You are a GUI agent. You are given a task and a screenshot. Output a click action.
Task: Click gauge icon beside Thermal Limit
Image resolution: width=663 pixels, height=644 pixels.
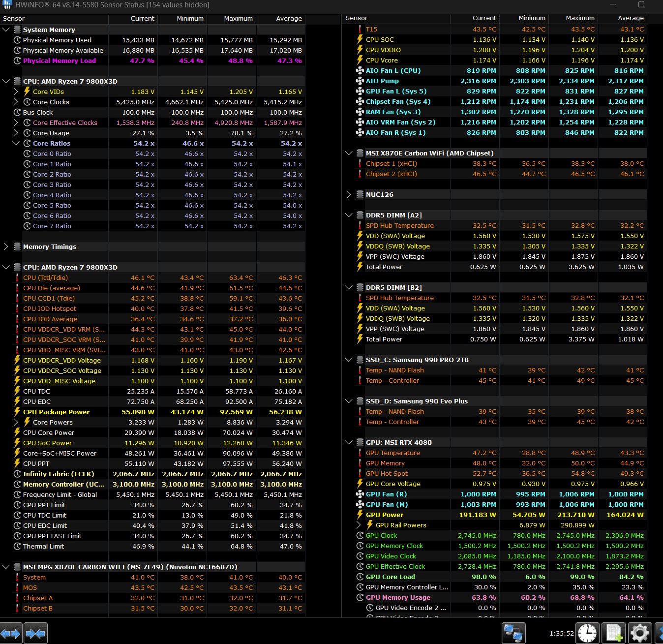pos(17,546)
